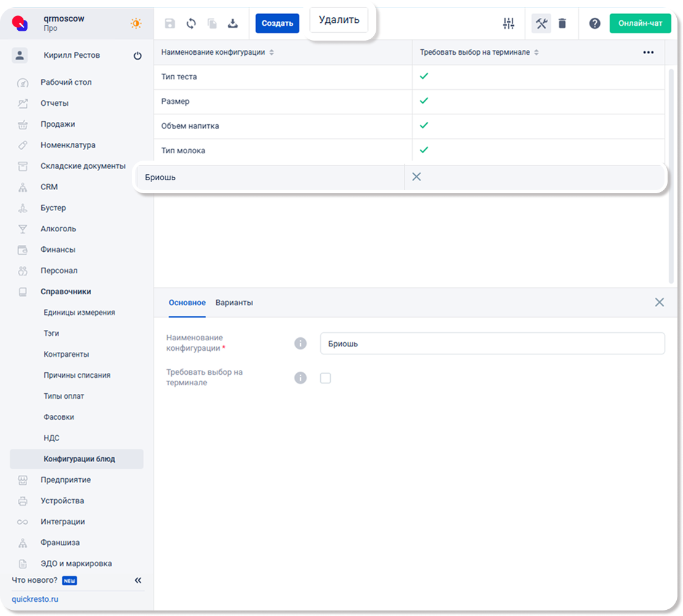683x616 pixels.
Task: Click the power logout icon
Action: (137, 56)
